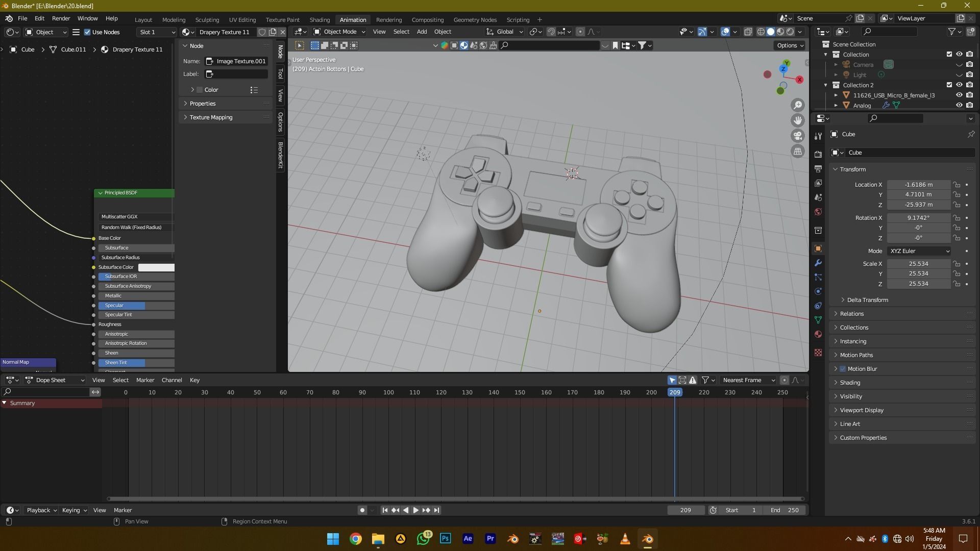Hide 11626_USB_Micro_B_female_l3 in viewport
980x551 pixels.
tap(959, 95)
